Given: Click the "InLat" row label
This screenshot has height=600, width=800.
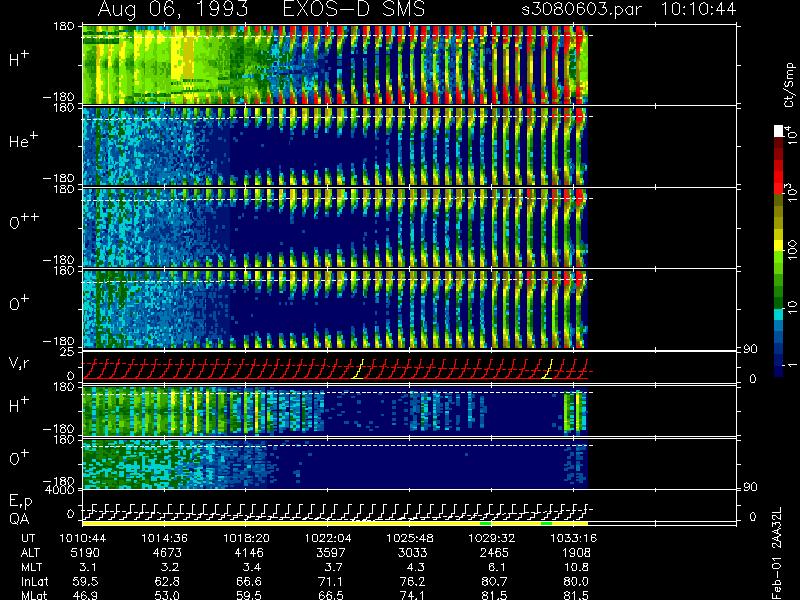Looking at the screenshot, I should coord(35,581).
